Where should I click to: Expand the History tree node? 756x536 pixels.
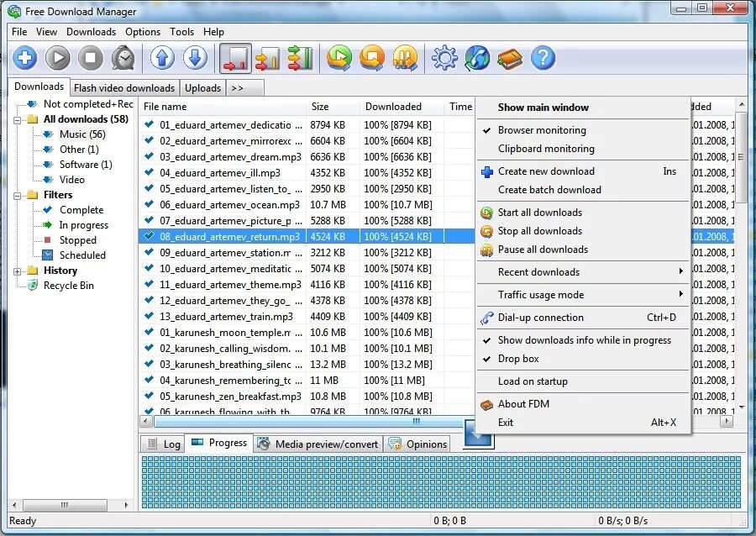click(18, 271)
